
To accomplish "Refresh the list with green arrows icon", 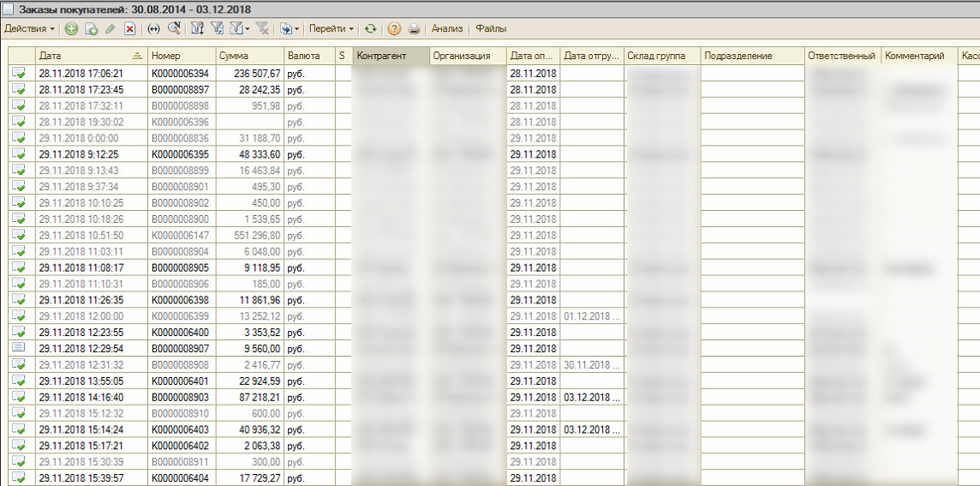I will point(370,28).
